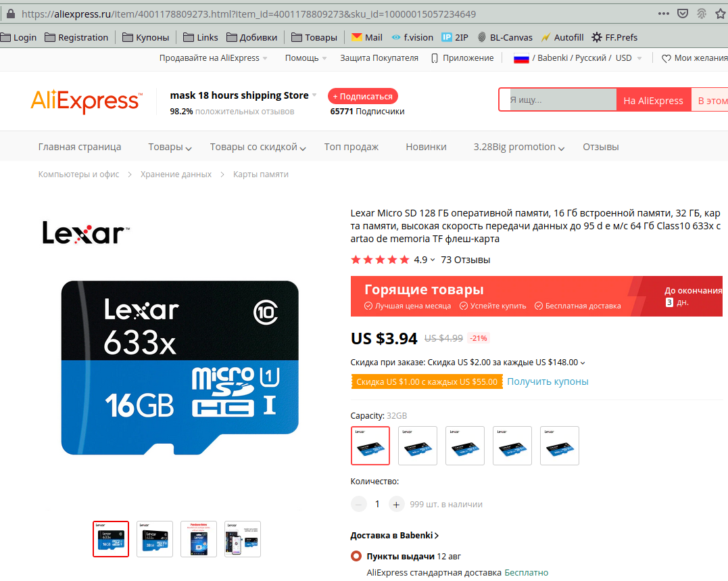The image size is (728, 581).
Task: Expand the 3.28Big promotion menu
Action: click(518, 147)
